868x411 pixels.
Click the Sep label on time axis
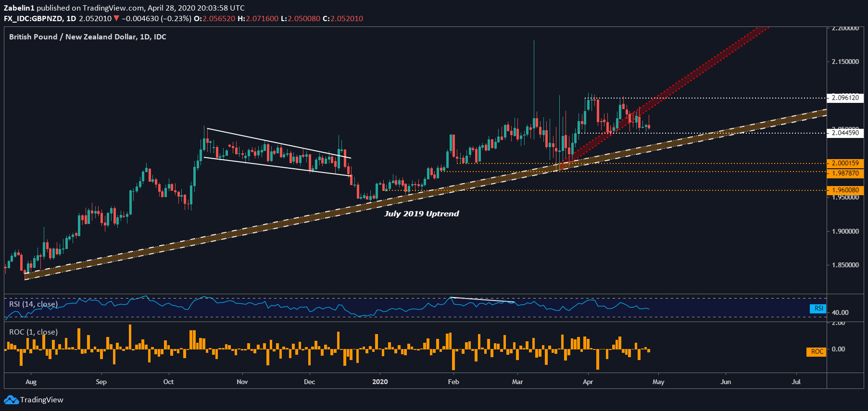[x=101, y=382]
